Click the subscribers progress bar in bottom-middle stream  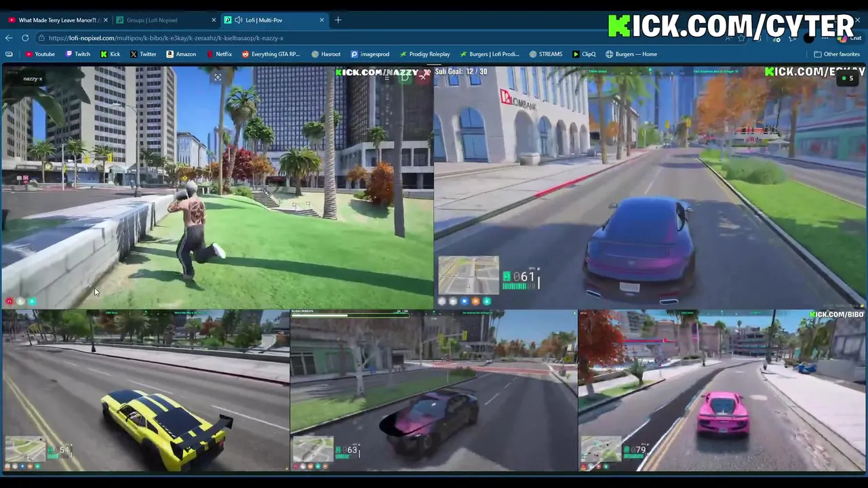349,314
